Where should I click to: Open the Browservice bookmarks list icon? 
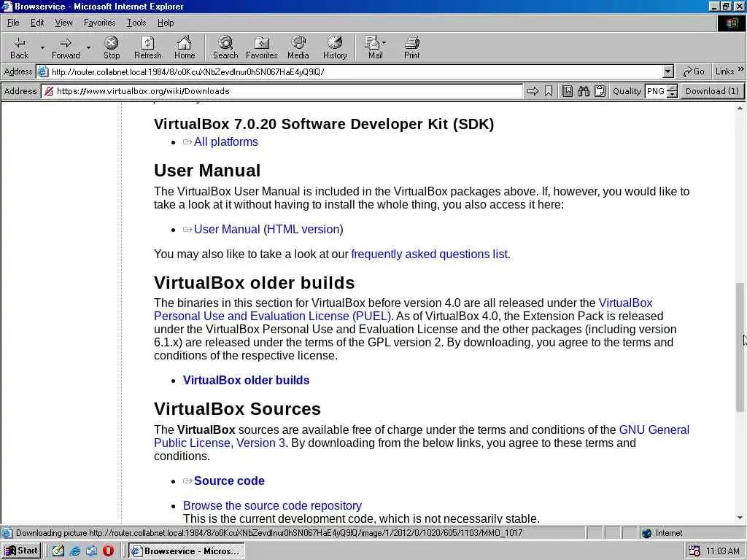(568, 91)
